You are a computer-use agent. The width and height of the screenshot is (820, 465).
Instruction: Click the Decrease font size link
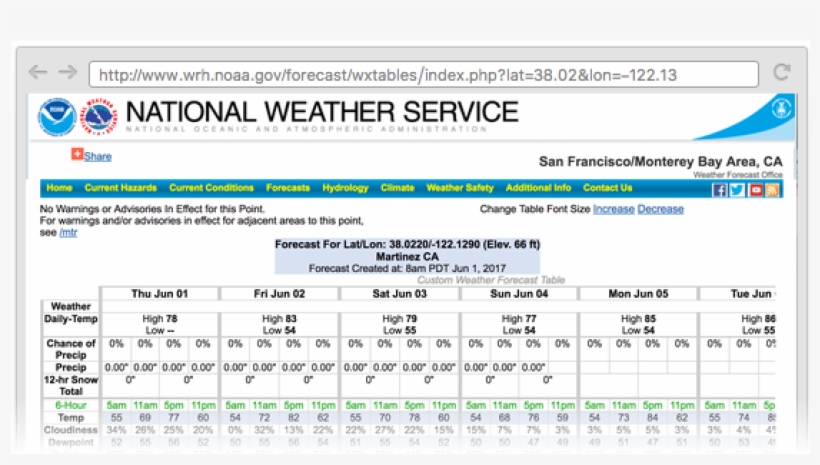(660, 209)
